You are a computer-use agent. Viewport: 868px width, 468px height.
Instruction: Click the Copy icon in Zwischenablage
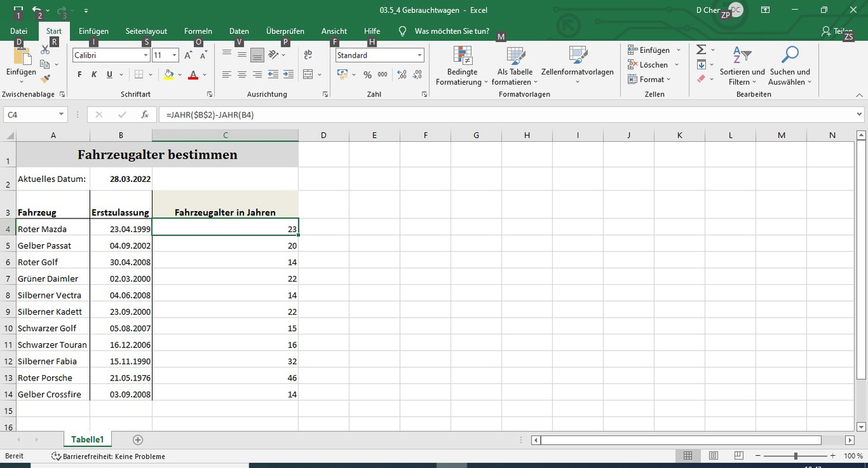(x=45, y=64)
